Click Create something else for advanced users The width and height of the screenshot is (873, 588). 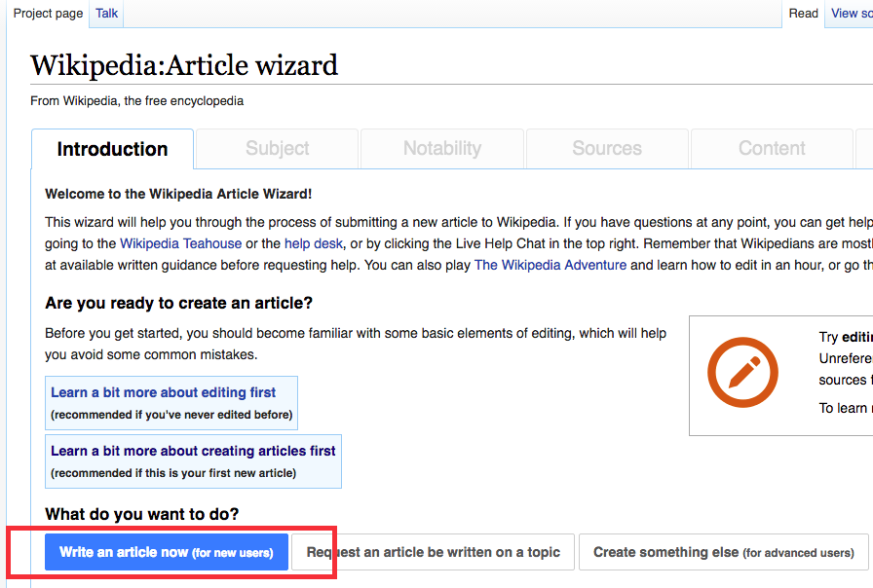click(x=724, y=552)
